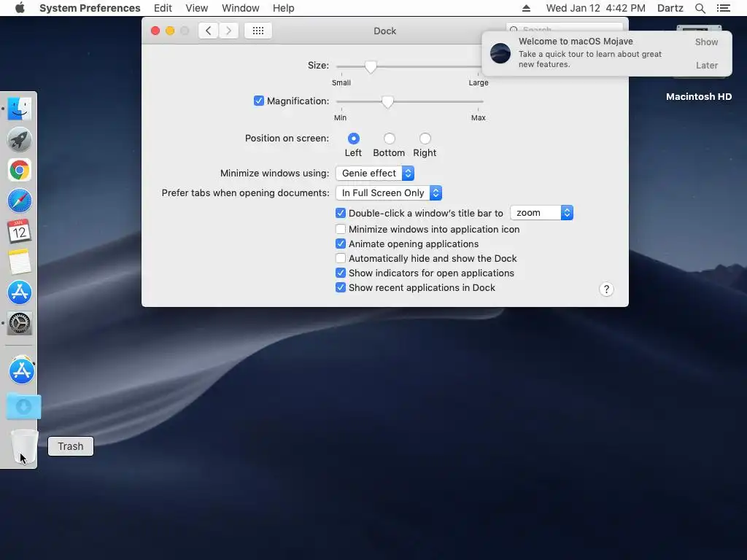Click the Macintosh HD desktop label
The height and width of the screenshot is (560, 747).
[699, 97]
